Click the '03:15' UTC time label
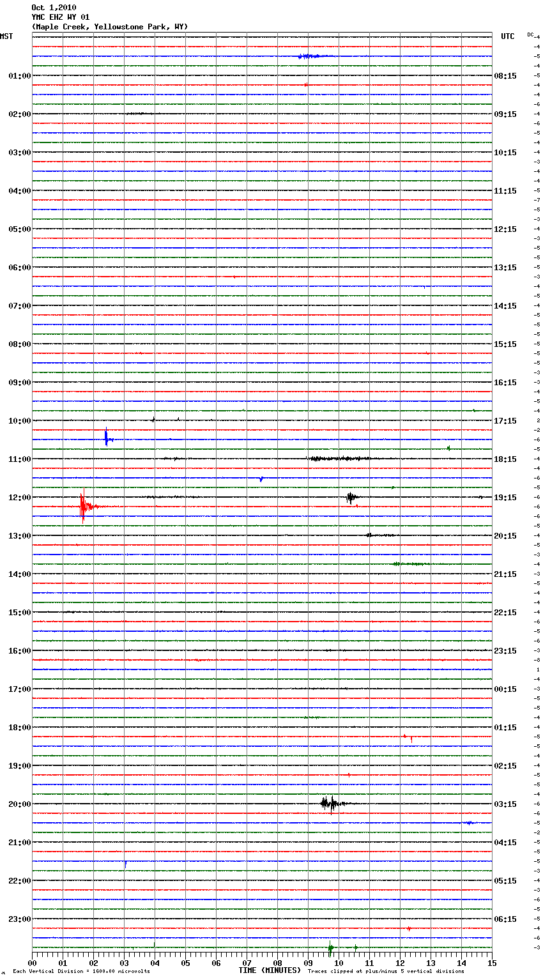Screen dimensions: 543x980 pos(505,804)
